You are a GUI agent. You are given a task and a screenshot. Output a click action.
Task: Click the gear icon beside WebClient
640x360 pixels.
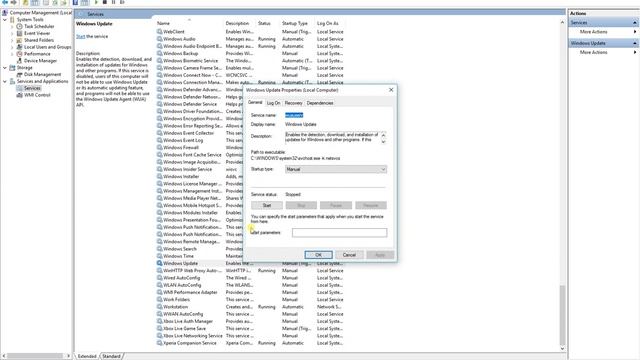[160, 31]
